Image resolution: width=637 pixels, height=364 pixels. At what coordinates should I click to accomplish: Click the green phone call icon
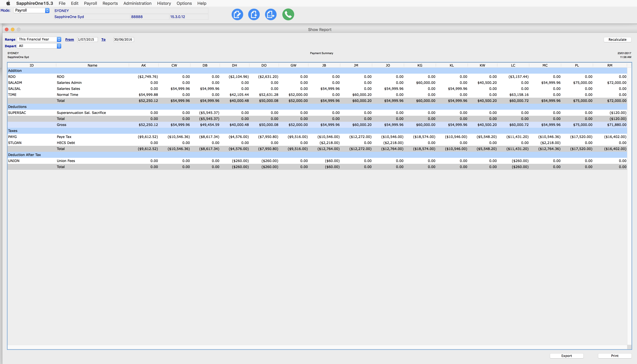[x=288, y=14]
